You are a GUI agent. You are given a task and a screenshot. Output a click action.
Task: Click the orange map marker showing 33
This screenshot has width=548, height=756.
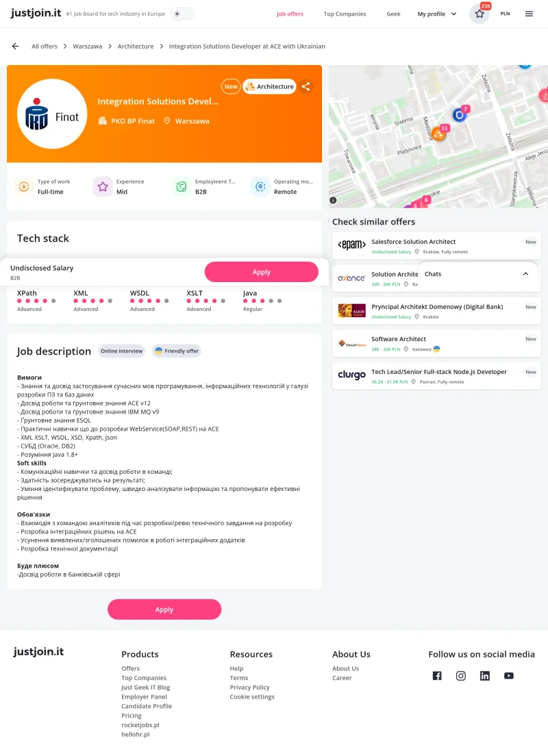[x=440, y=133]
